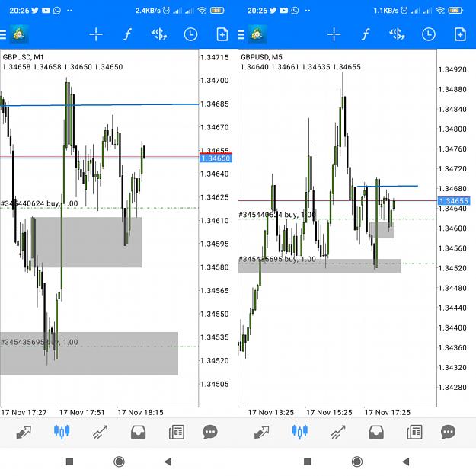Screen dimensions: 476x476
Task: Tap GBPUSD, M1 chart title
Action: 23,57
